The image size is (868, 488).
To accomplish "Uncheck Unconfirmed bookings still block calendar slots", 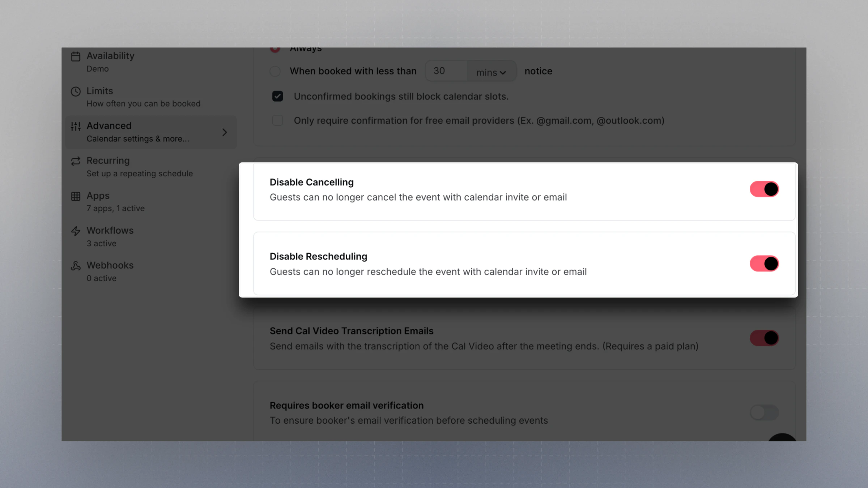I will (277, 97).
